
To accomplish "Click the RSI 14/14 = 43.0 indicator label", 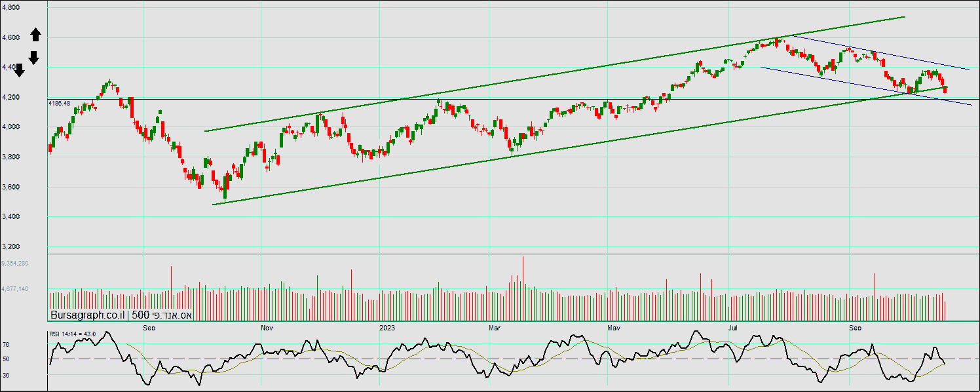I will coord(73,334).
